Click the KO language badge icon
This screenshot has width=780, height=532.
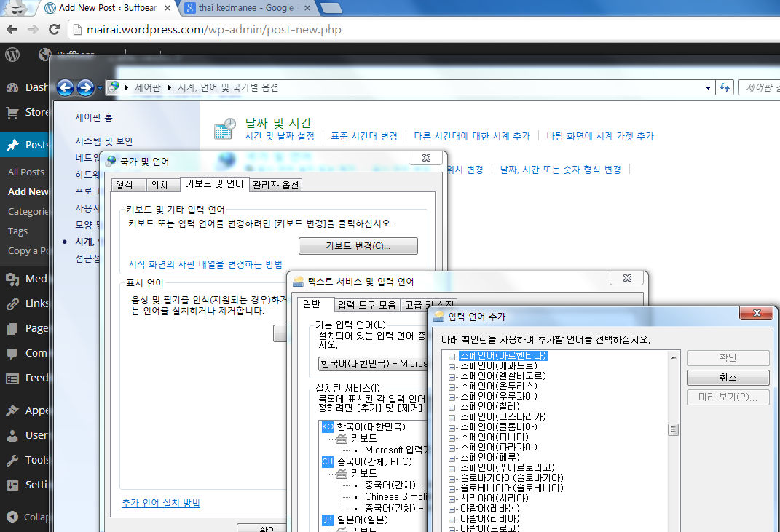point(327,426)
